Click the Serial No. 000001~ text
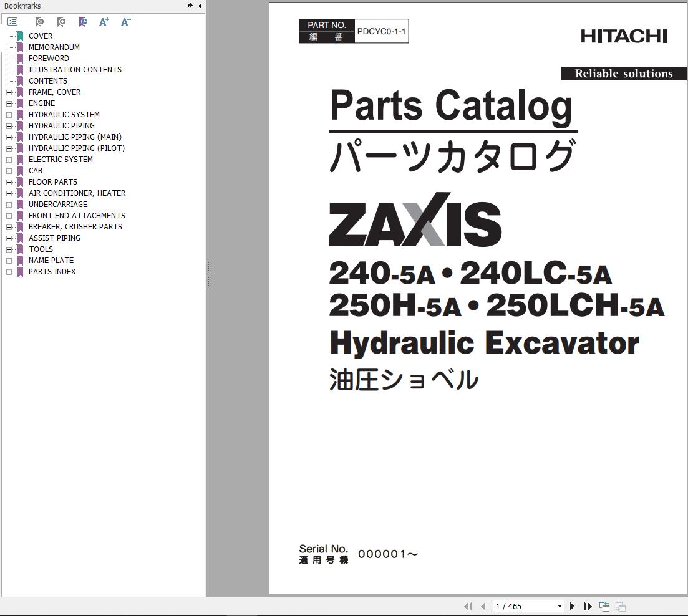Viewport: 688px width, 616px height. pyautogui.click(x=359, y=554)
